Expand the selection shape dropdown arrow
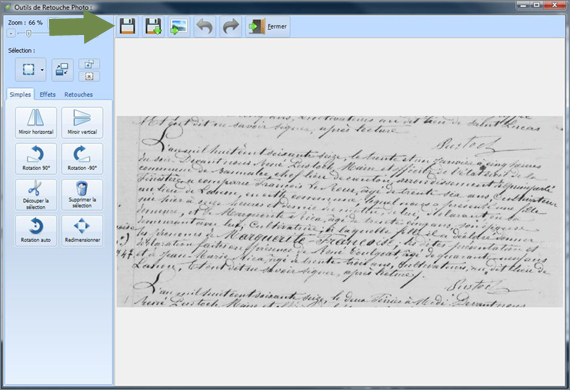This screenshot has height=390, width=570. tap(42, 69)
